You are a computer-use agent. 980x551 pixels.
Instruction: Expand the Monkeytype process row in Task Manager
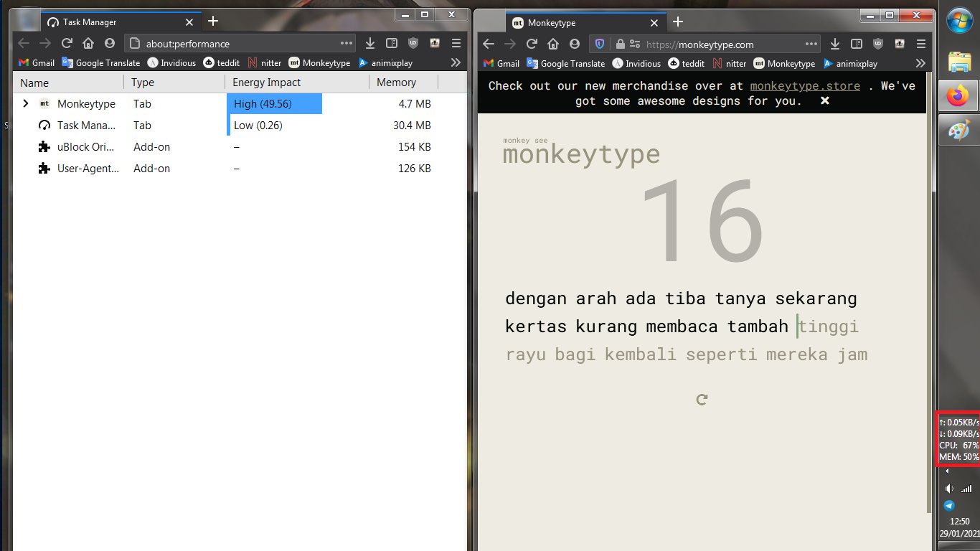tap(26, 103)
